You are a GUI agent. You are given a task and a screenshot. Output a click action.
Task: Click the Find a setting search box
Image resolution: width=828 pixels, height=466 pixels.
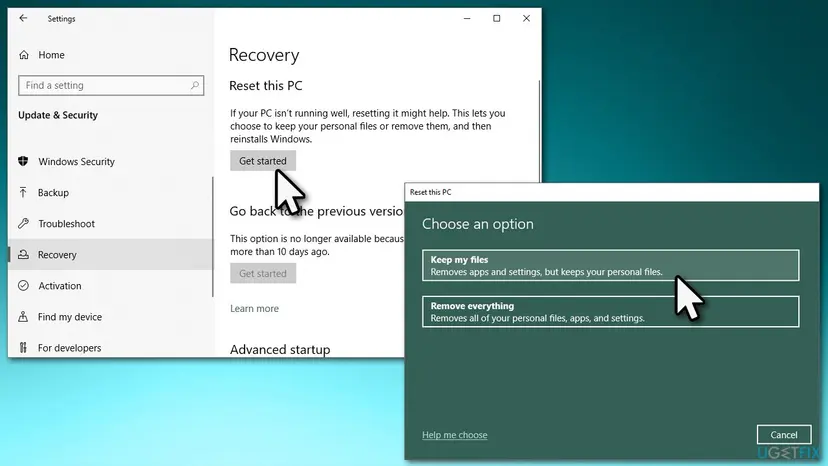[111, 85]
